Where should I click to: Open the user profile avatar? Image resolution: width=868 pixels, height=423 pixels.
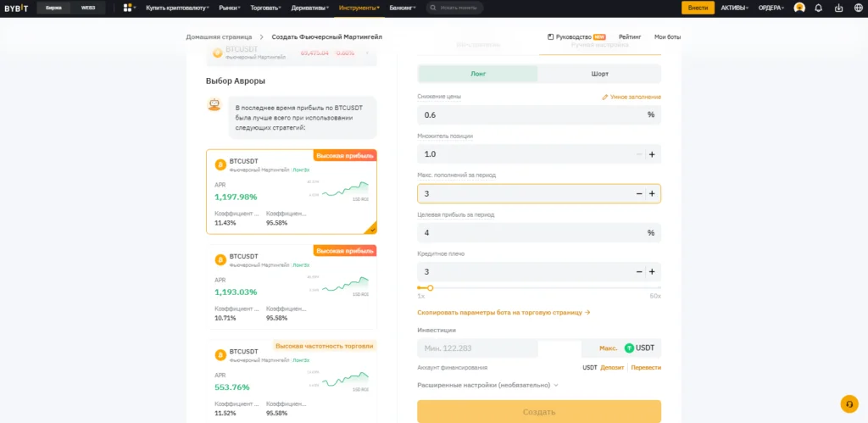tap(798, 8)
